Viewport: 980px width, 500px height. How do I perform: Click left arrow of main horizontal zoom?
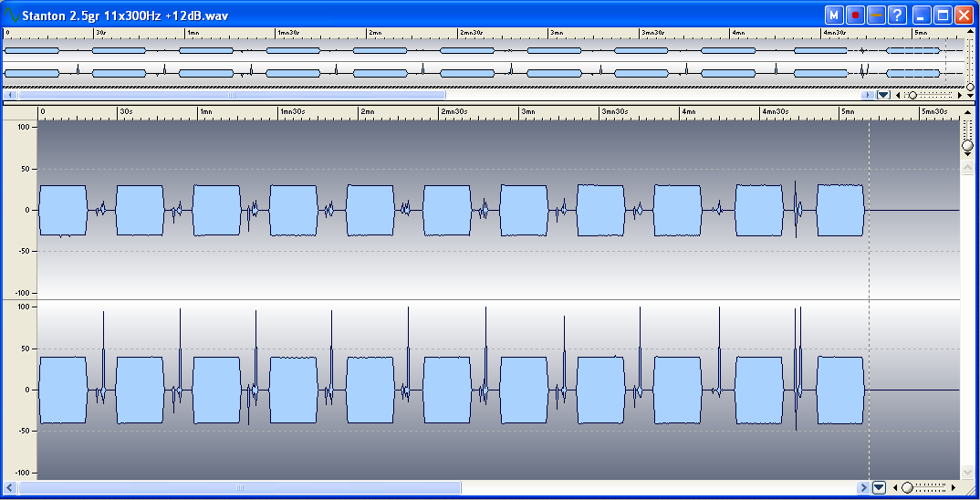[895, 487]
